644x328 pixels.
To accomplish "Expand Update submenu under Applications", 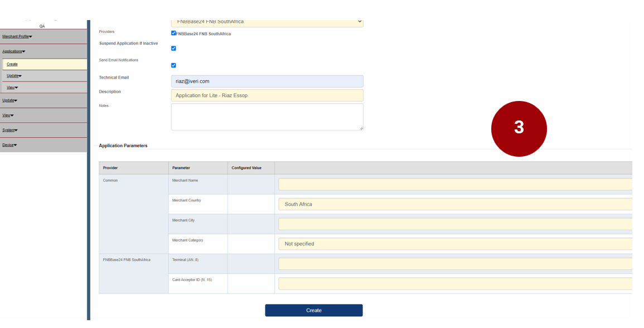I will point(14,76).
